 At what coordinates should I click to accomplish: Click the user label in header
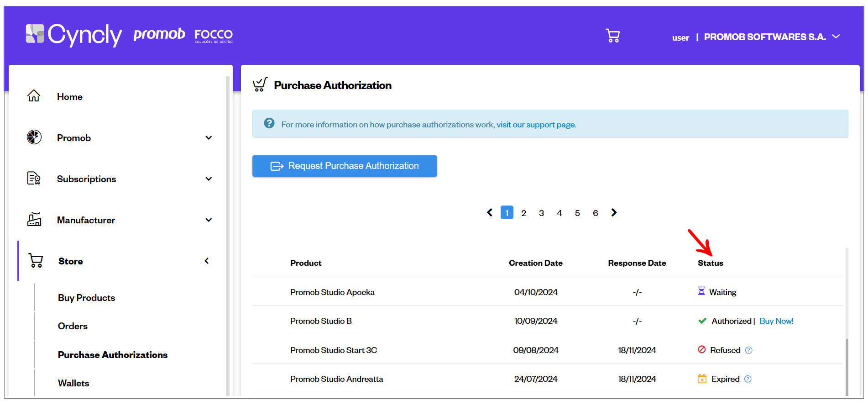680,38
